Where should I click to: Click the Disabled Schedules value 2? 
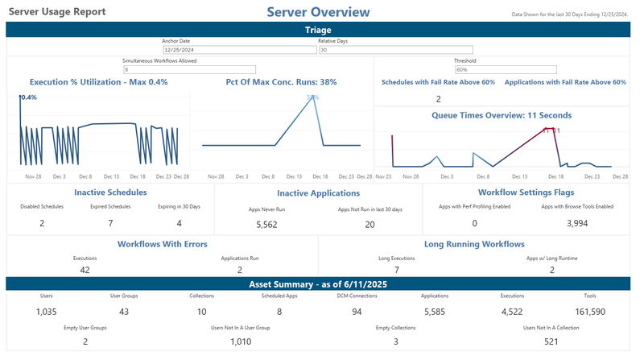coord(42,223)
